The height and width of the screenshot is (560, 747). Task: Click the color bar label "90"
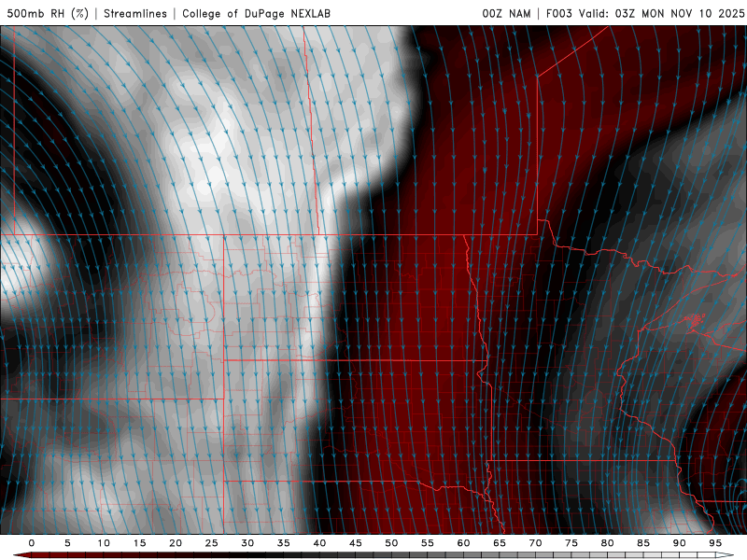pos(679,543)
